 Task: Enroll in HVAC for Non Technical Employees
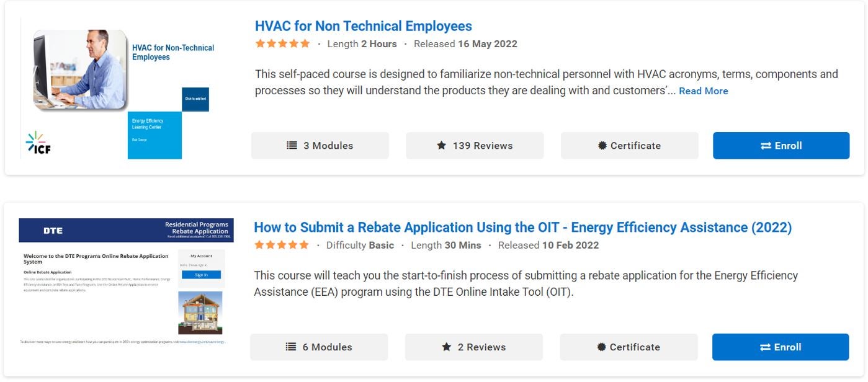pos(781,146)
